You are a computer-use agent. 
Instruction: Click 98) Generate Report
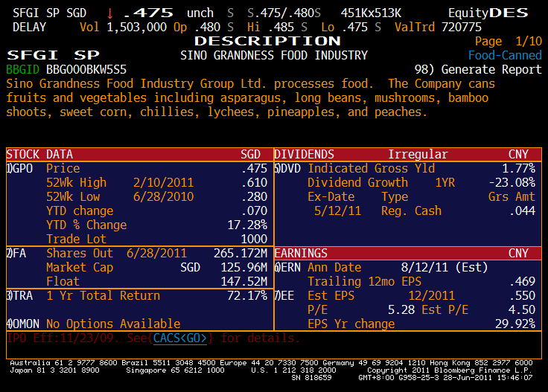coord(478,70)
